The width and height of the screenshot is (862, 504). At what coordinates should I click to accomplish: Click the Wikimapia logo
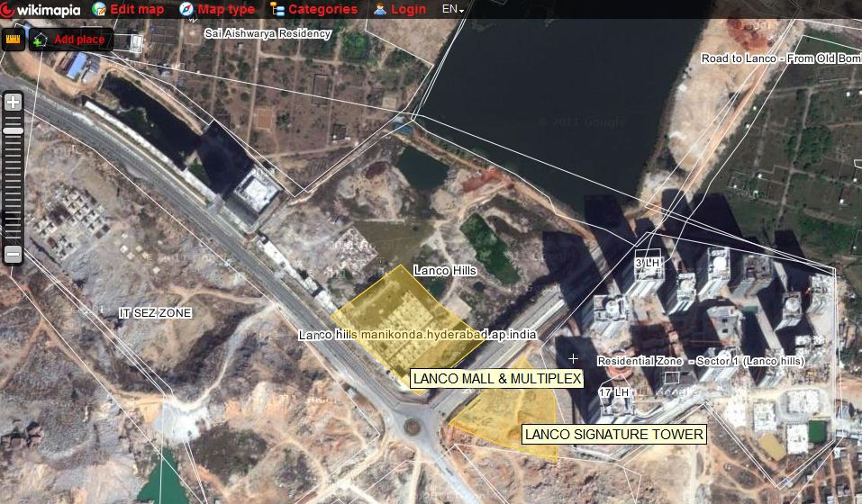(41, 9)
